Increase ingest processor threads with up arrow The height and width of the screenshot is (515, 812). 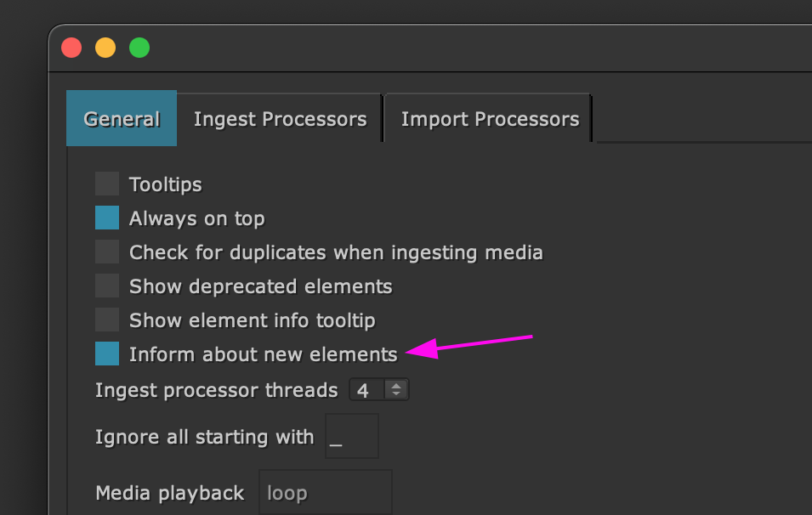396,386
